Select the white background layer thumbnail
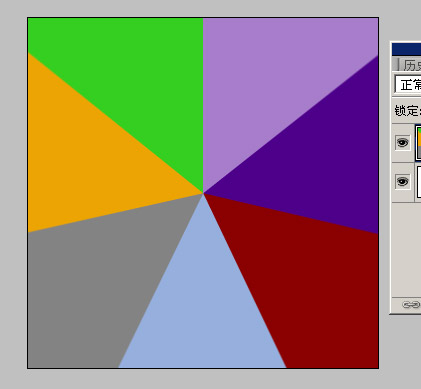421x389 pixels. tap(419, 182)
